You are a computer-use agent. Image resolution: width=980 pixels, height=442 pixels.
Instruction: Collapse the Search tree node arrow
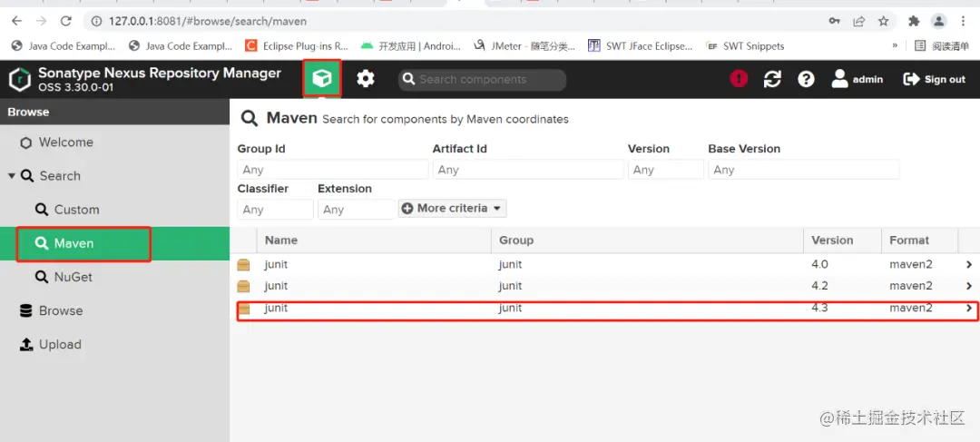[x=11, y=176]
